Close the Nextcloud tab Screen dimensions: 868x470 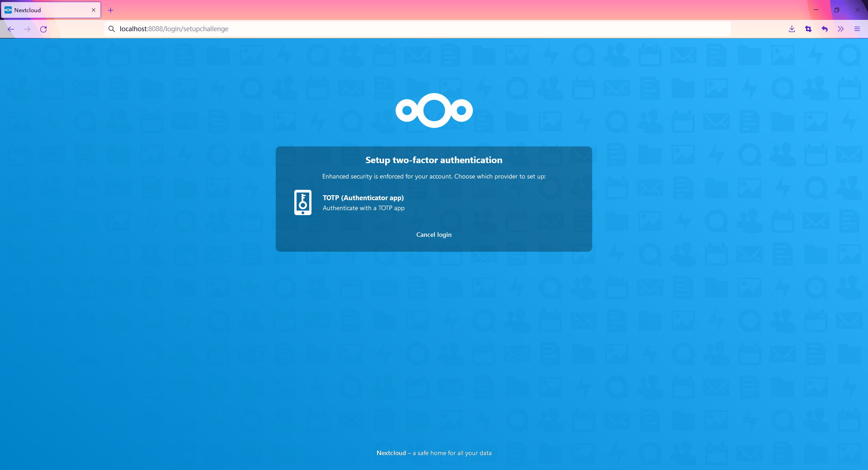point(94,10)
